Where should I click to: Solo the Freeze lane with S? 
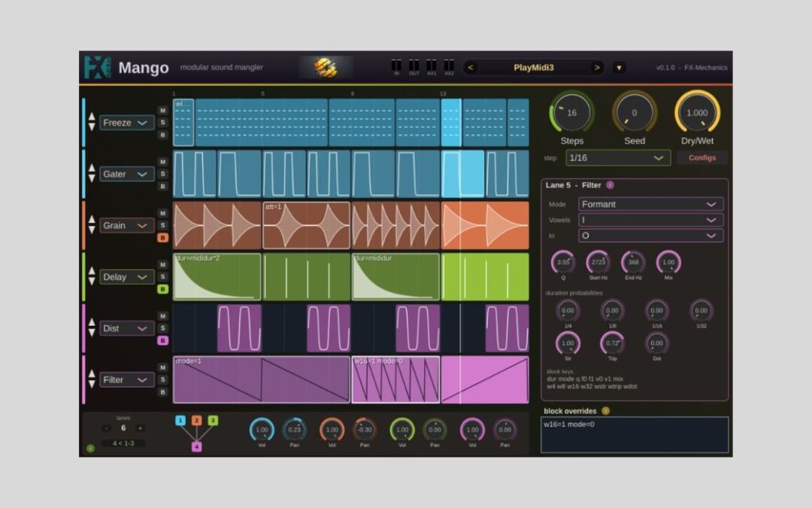162,123
